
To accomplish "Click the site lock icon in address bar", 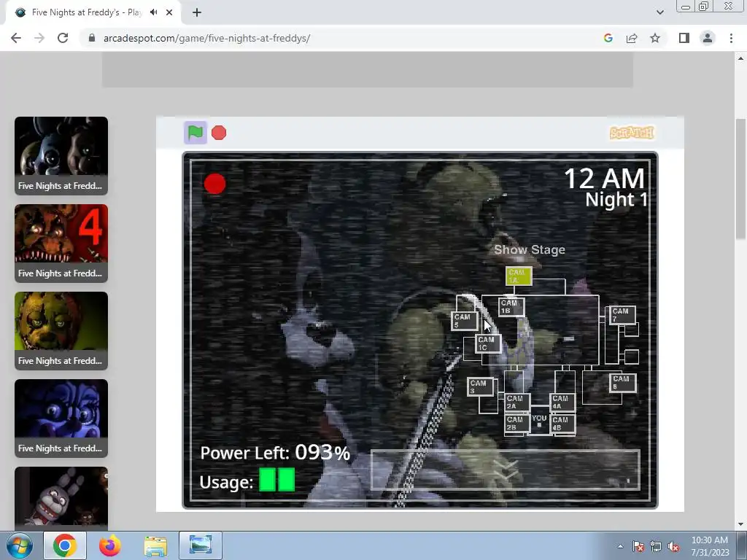I will pos(92,38).
